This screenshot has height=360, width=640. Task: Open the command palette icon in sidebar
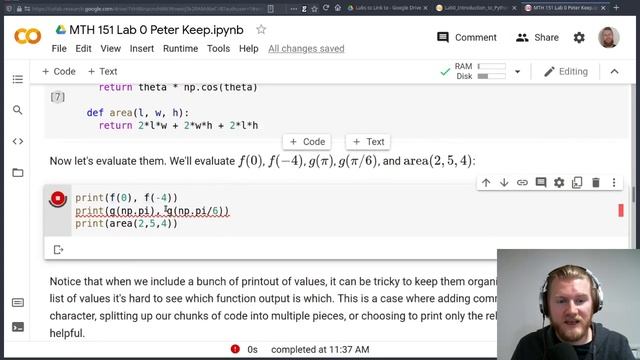18,302
